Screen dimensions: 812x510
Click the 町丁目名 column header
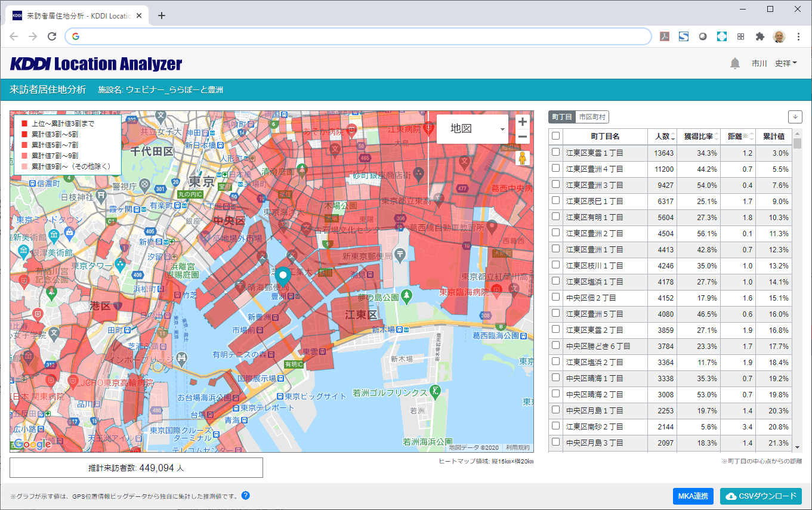[605, 137]
